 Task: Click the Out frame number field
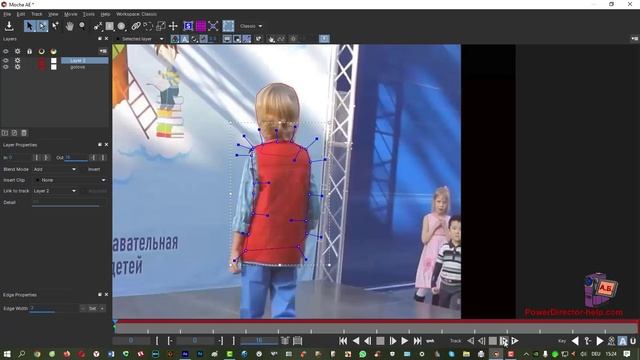pos(76,157)
